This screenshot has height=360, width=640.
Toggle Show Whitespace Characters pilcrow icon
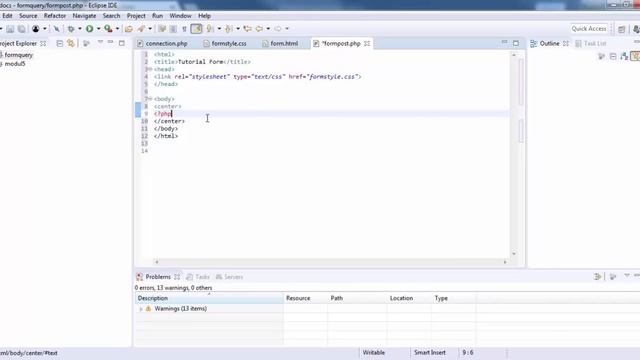click(x=184, y=29)
